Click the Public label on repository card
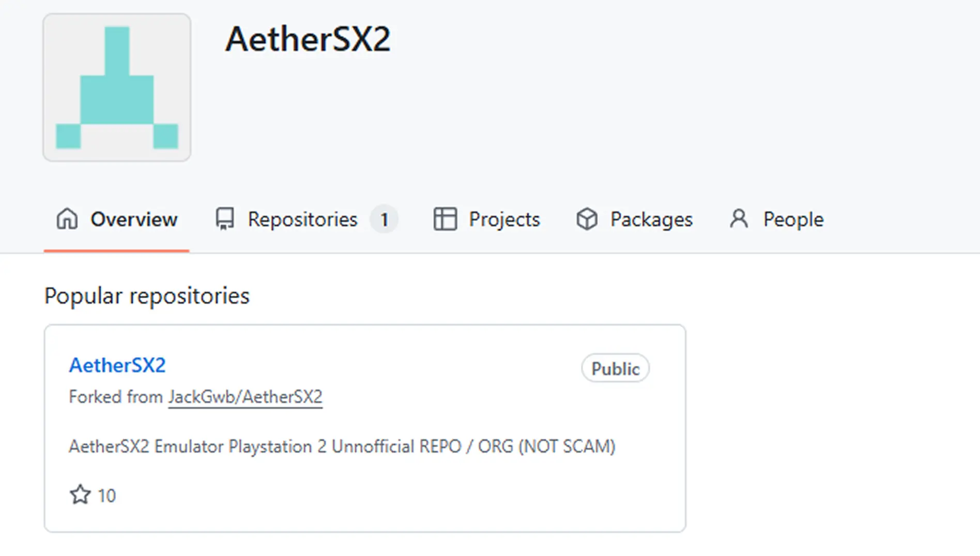The width and height of the screenshot is (980, 556). tap(615, 368)
